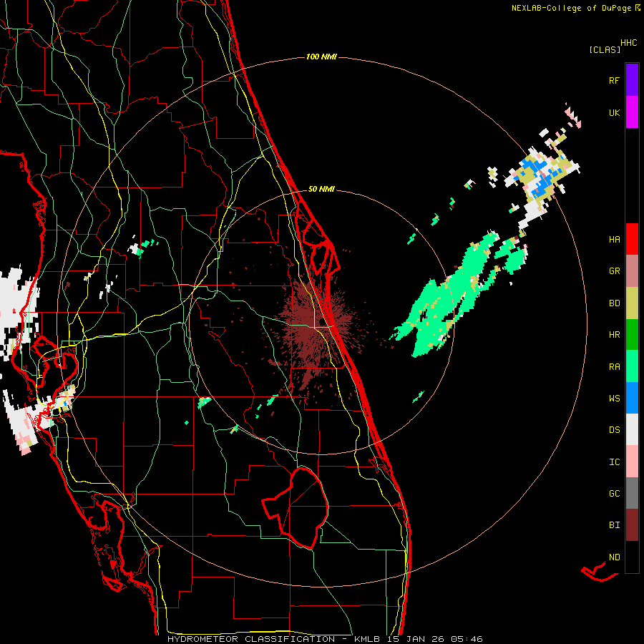Click the RA light green swatch
Viewport: 644px width, 644px height.
(632, 366)
